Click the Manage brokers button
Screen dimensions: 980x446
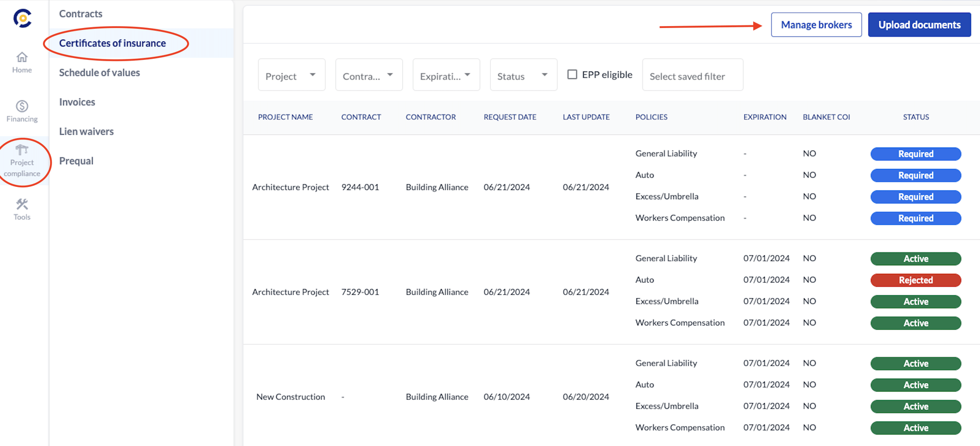[816, 25]
